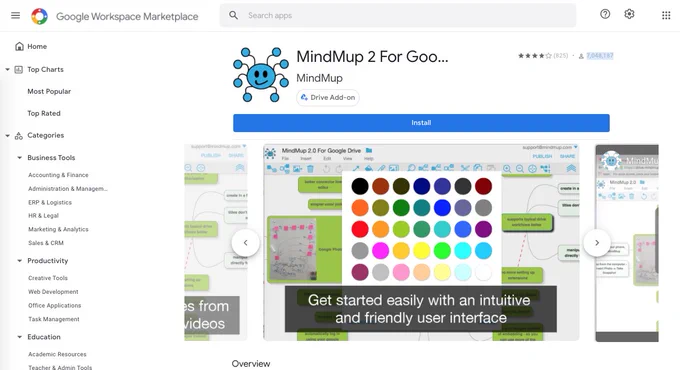
Task: Click the MindMup developer name
Action: (x=319, y=78)
